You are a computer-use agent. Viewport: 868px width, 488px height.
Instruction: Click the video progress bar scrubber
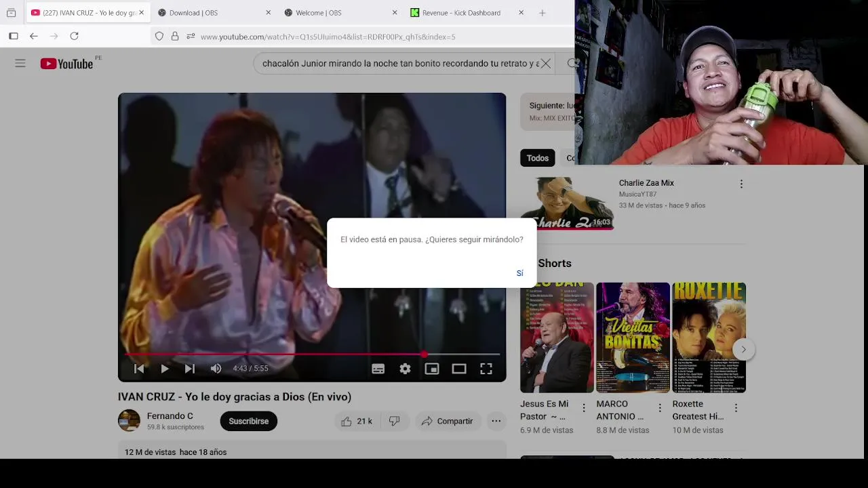click(x=424, y=354)
